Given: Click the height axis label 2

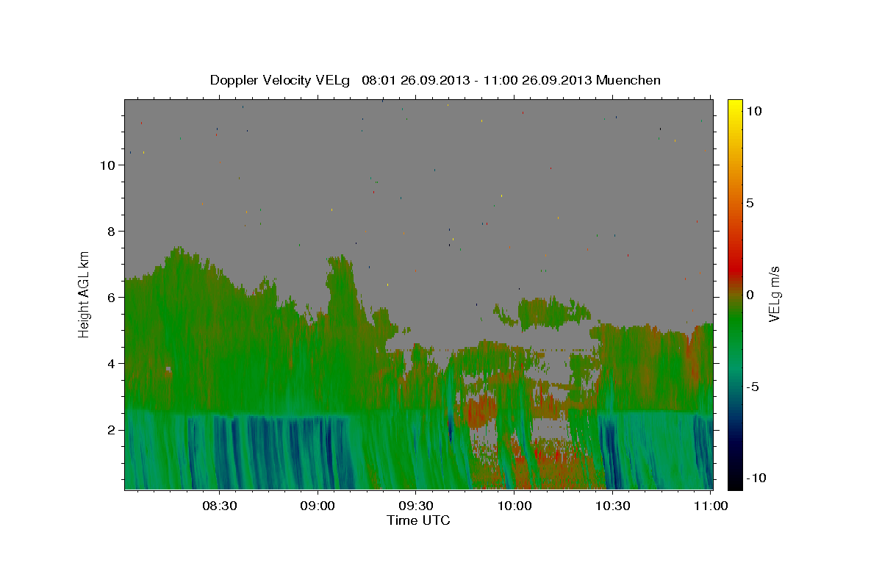Looking at the screenshot, I should click(112, 430).
